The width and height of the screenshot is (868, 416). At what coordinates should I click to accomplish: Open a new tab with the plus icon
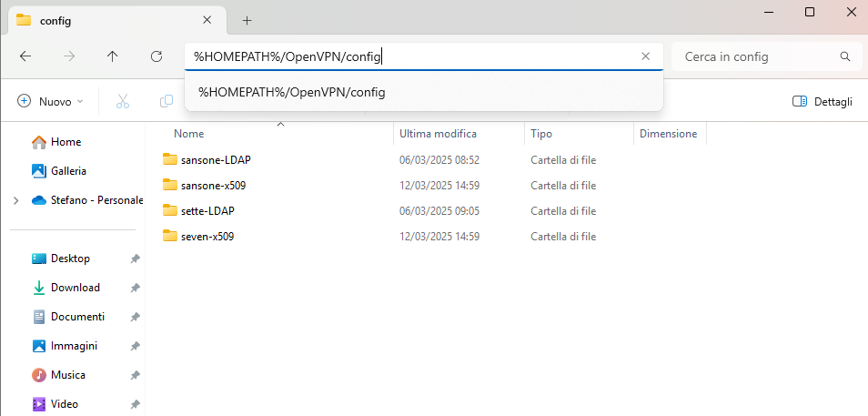point(247,21)
